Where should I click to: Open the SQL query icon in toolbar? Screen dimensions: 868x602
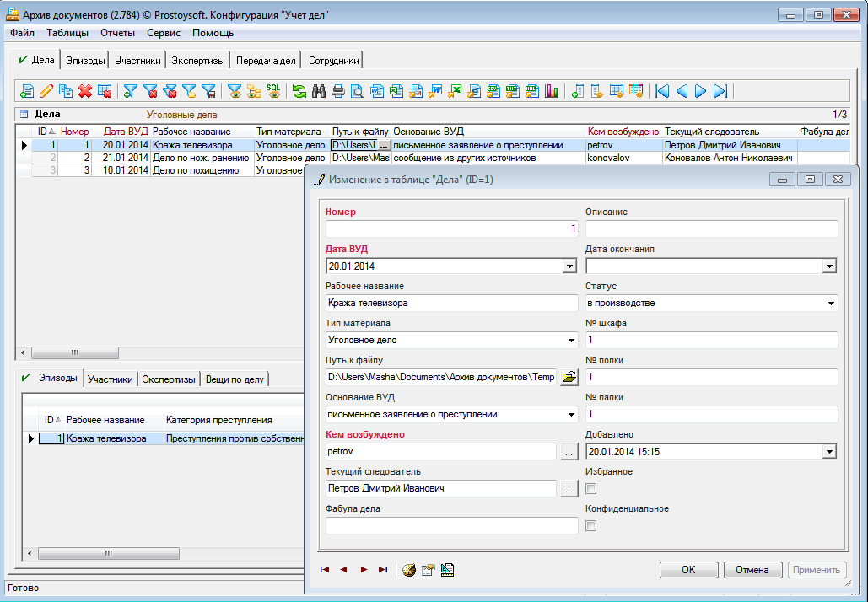pos(273,91)
